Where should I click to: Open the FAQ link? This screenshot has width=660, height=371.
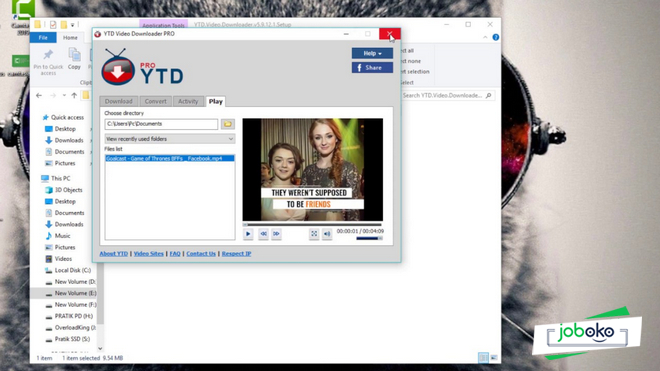(x=175, y=254)
